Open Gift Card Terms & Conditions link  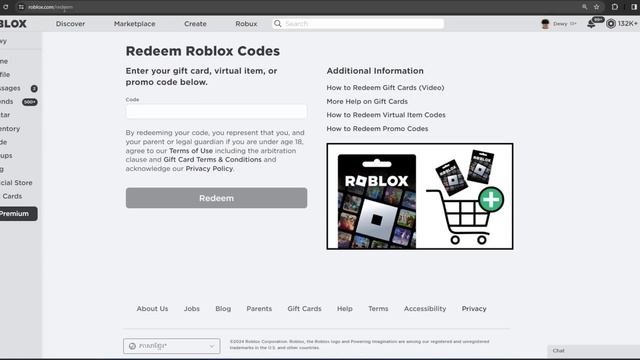[212, 160]
